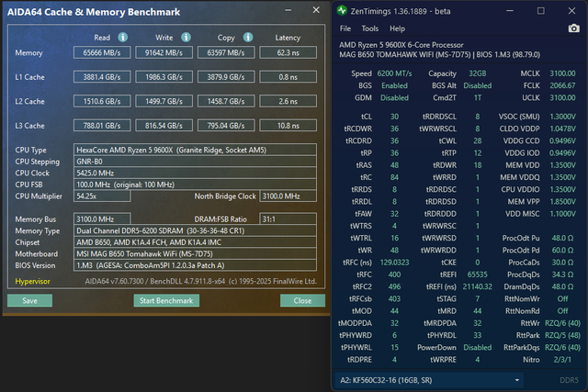Click the FCLK value 2066.67
The image size is (588, 392).
(562, 85)
